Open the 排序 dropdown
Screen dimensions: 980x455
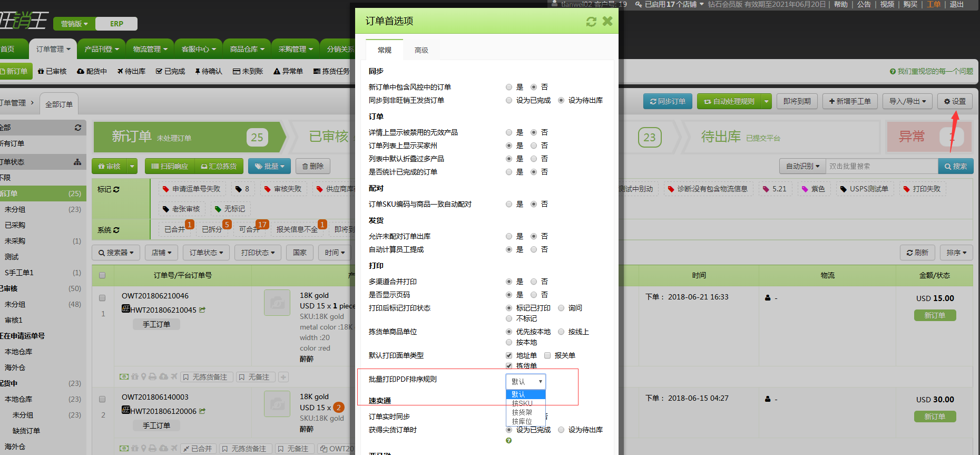coord(956,253)
